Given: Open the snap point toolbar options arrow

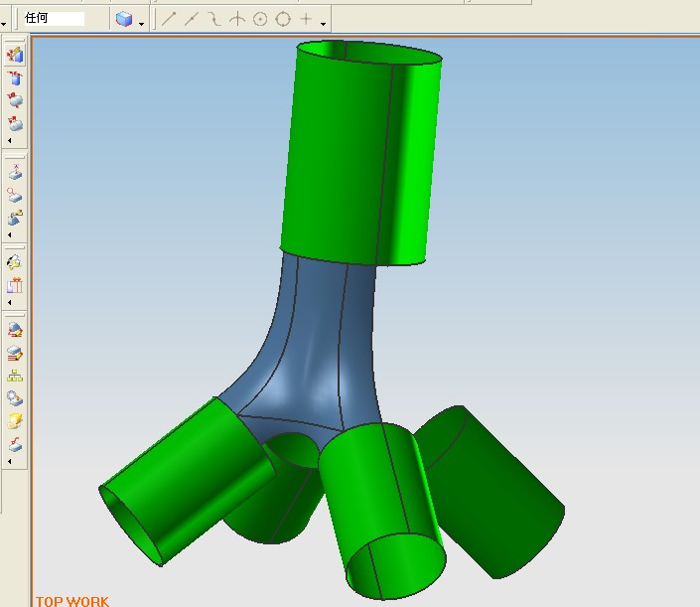Looking at the screenshot, I should click(x=323, y=24).
